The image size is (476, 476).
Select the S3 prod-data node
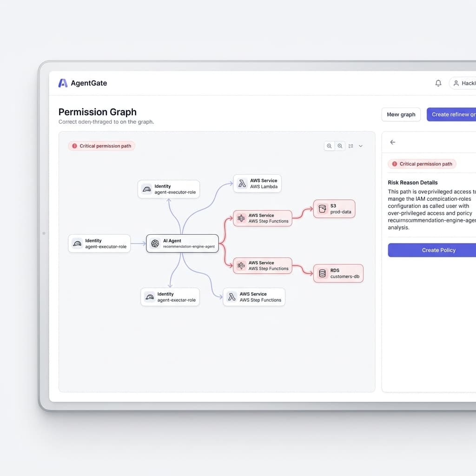point(334,209)
